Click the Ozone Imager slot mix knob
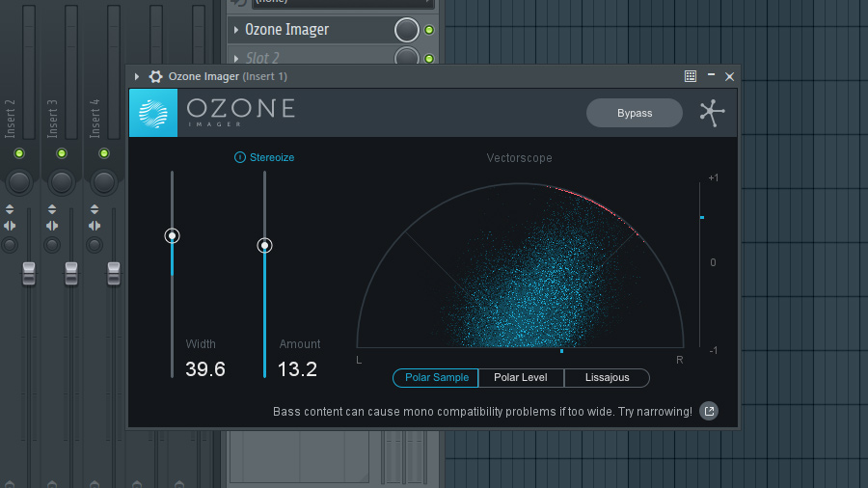The height and width of the screenshot is (488, 868). click(407, 30)
